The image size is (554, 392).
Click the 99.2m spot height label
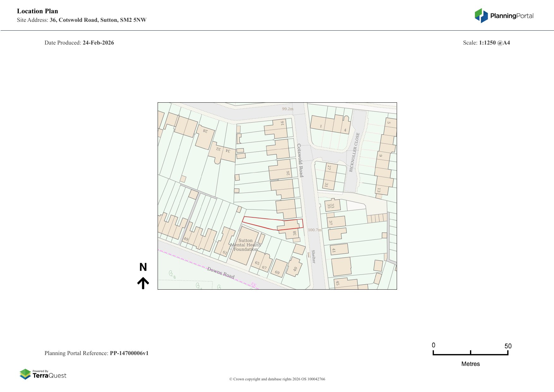[x=287, y=109]
